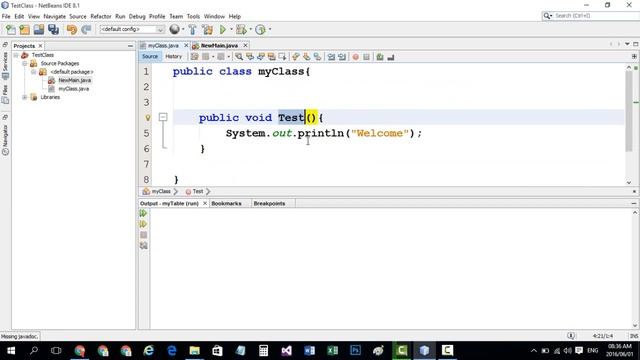Click the Debug Project icon

[241, 29]
